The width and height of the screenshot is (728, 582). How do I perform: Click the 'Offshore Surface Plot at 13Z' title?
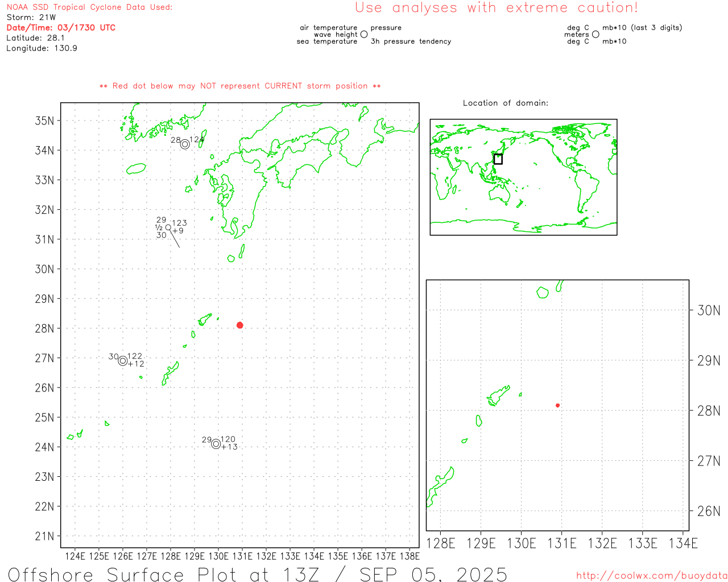coord(164,574)
